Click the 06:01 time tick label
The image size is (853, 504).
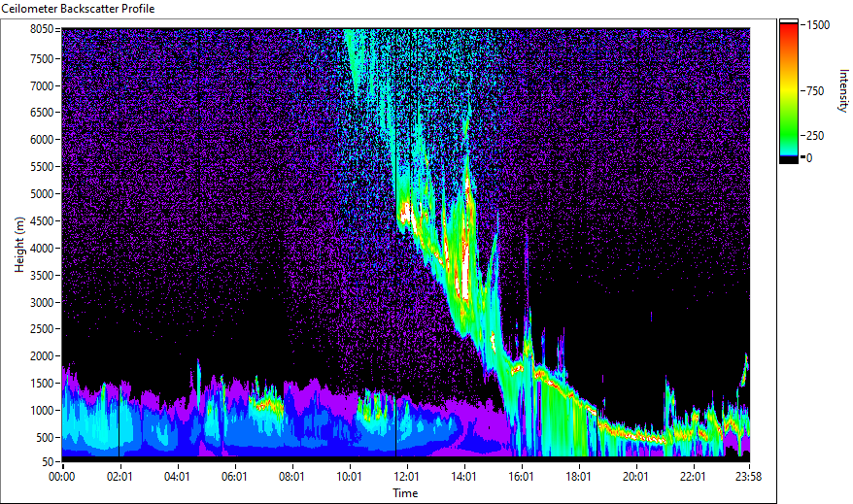234,477
